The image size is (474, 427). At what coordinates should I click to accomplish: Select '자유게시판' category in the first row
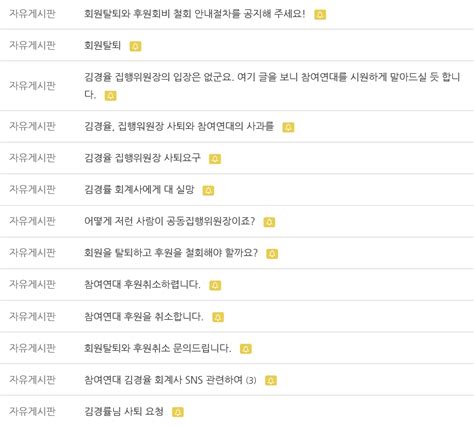[32, 14]
